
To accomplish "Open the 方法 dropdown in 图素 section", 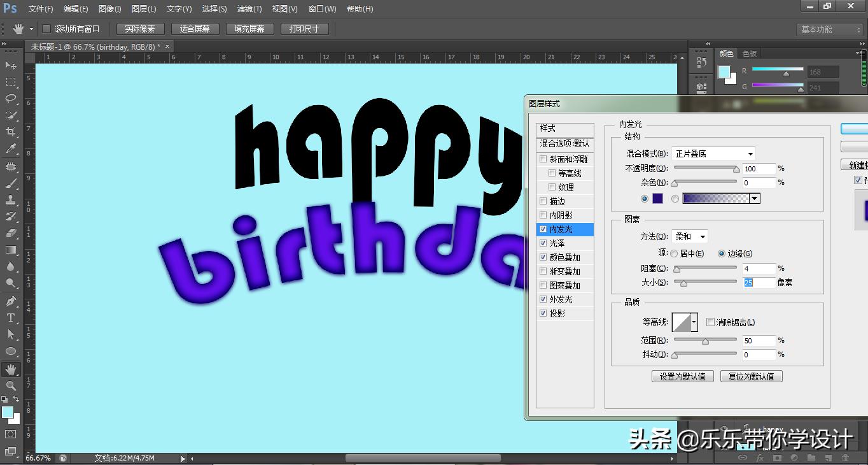I will [x=690, y=236].
